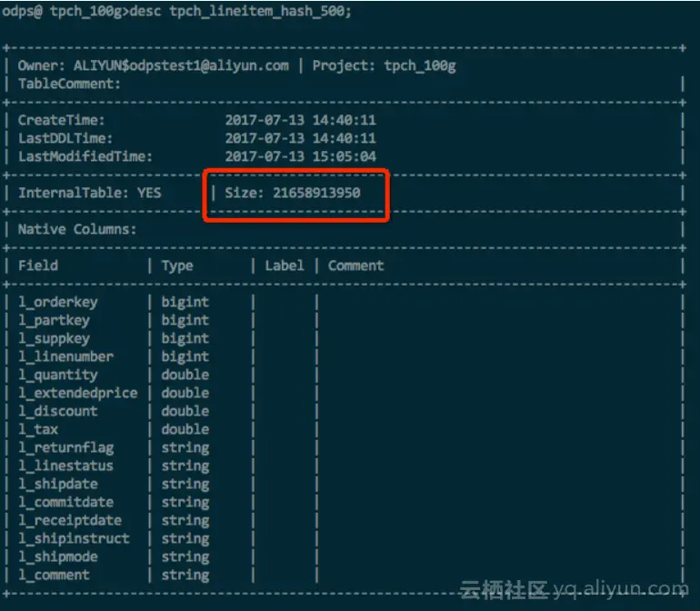Image resolution: width=700 pixels, height=611 pixels.
Task: Click the 'double' type of l_tax
Action: tap(185, 430)
